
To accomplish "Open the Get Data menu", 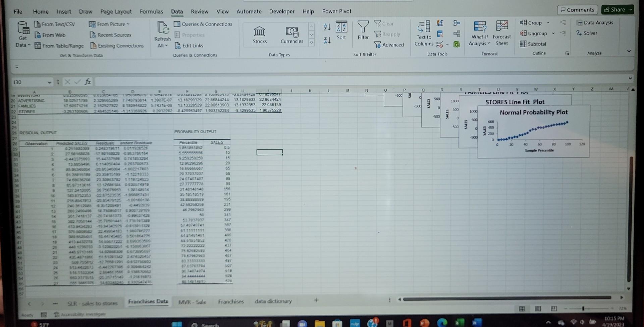I will coord(23,35).
